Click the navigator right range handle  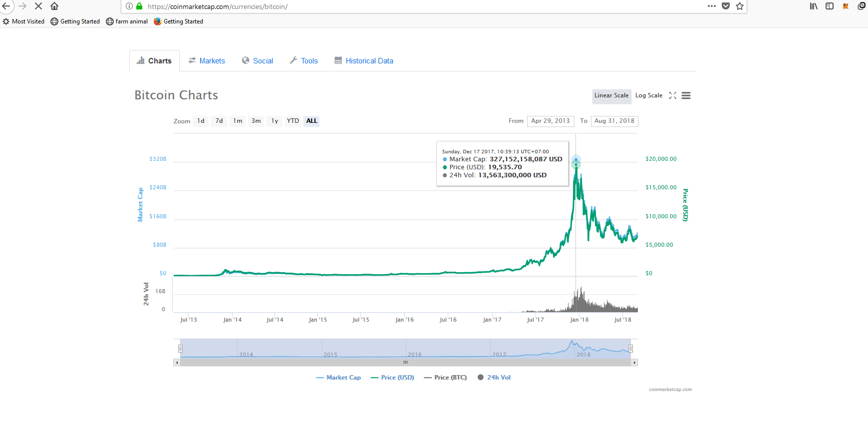point(630,349)
